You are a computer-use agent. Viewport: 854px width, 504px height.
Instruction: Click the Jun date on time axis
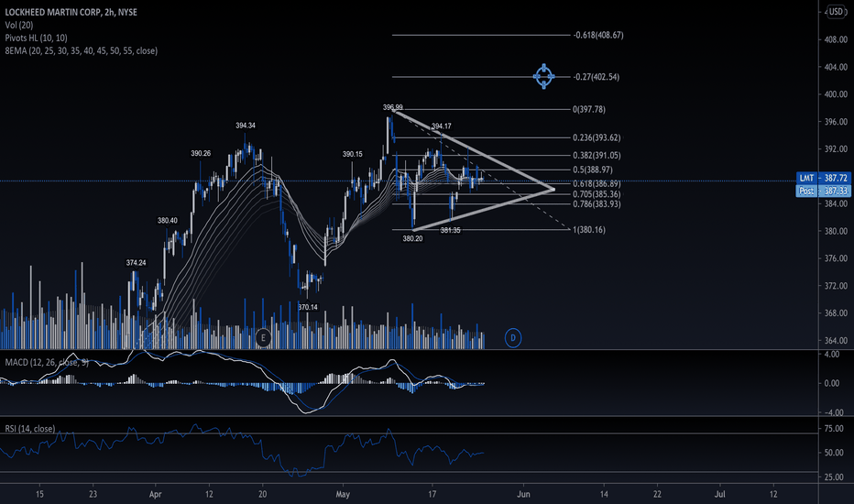(x=523, y=495)
